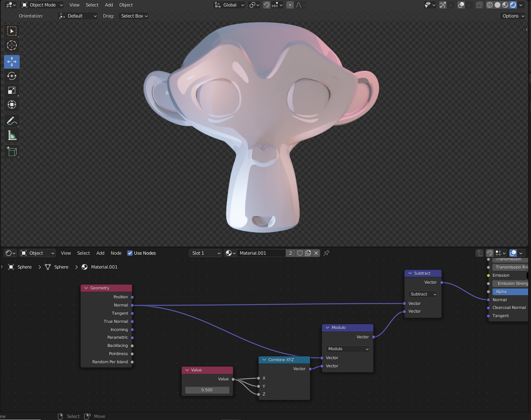This screenshot has height=420, width=531.
Task: Adjust the Value node's 0.500 slider field
Action: coord(207,390)
